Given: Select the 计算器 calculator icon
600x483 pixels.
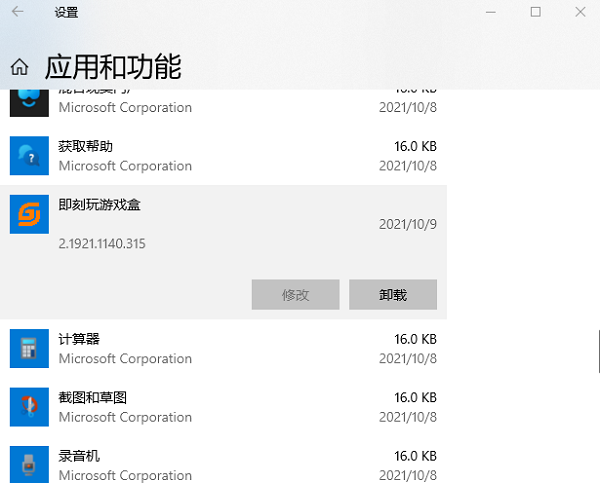Looking at the screenshot, I should tap(29, 349).
